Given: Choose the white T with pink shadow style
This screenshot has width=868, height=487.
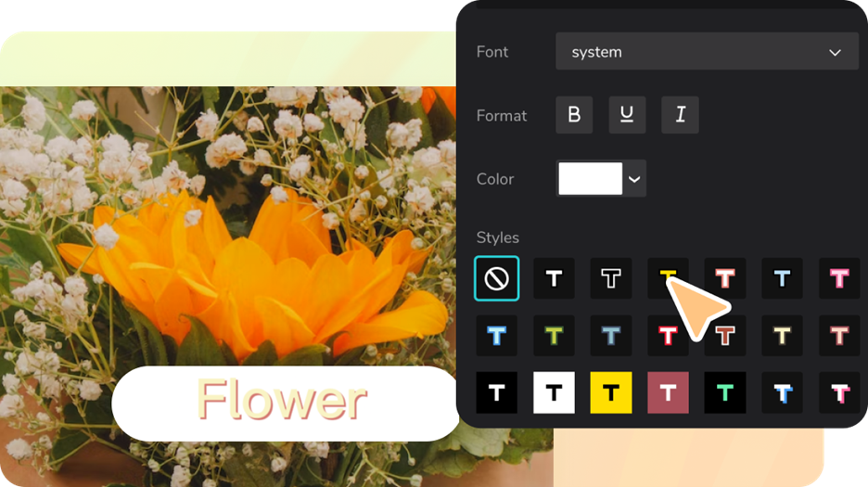Looking at the screenshot, I should click(x=839, y=392).
